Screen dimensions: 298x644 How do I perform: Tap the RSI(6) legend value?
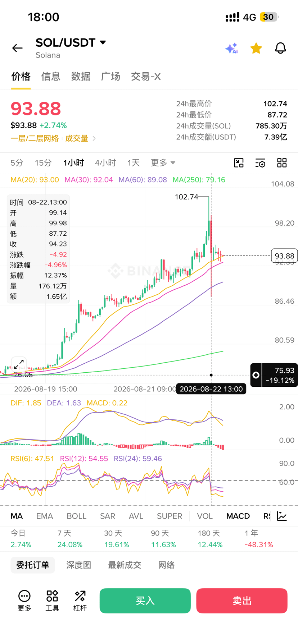(32, 459)
